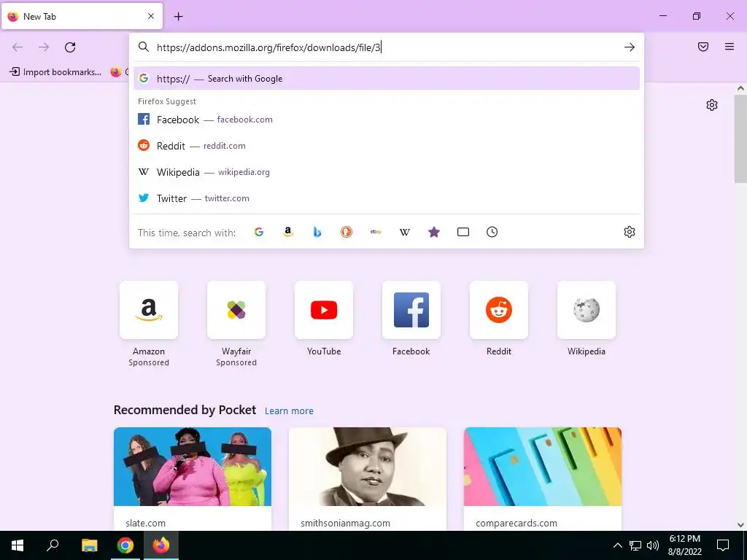Click the reload page button
This screenshot has height=560, width=747.
[70, 47]
